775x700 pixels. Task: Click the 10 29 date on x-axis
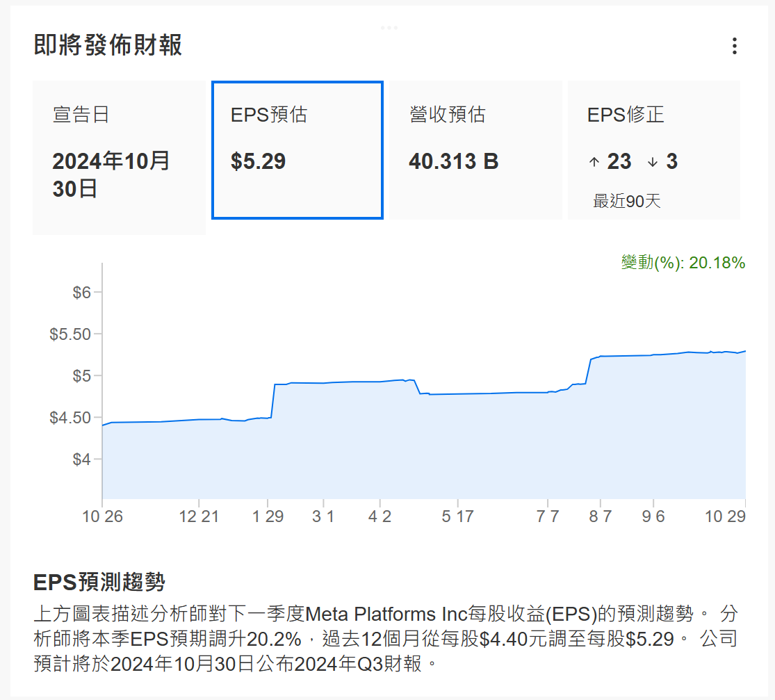coord(725,516)
